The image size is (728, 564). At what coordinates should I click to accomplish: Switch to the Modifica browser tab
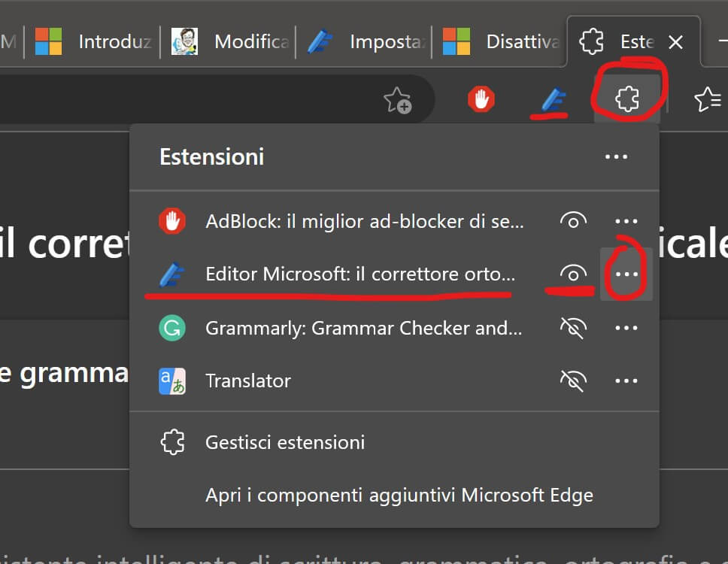235,41
